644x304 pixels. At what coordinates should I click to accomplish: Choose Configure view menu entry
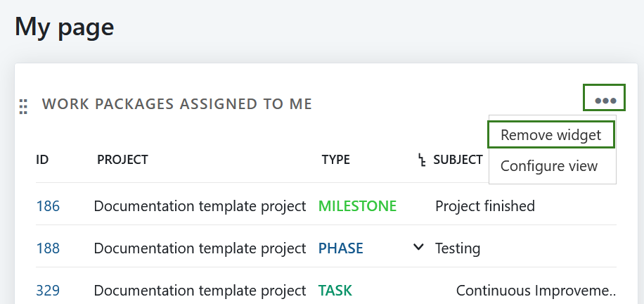coord(549,166)
